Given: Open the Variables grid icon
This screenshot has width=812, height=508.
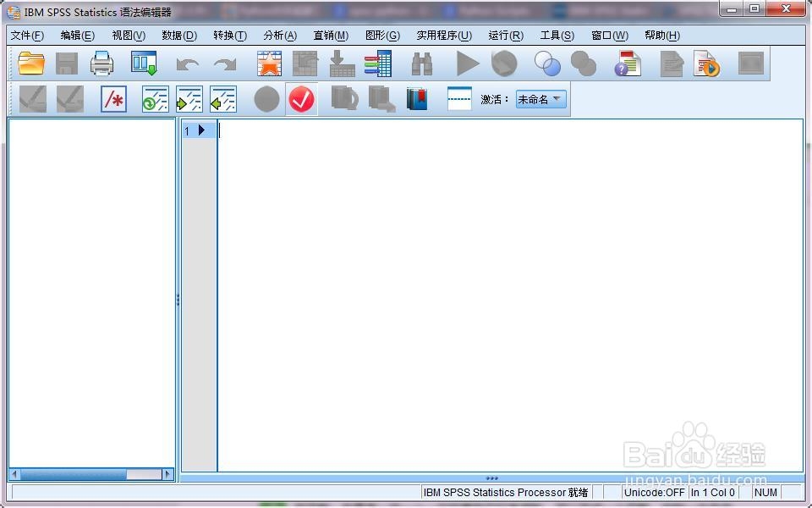Looking at the screenshot, I should click(x=378, y=63).
